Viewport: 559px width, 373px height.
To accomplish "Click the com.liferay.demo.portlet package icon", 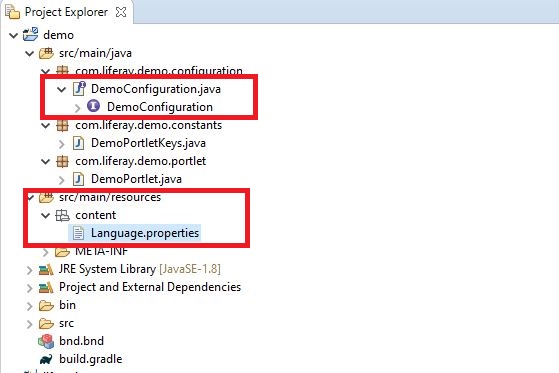I will pos(62,161).
